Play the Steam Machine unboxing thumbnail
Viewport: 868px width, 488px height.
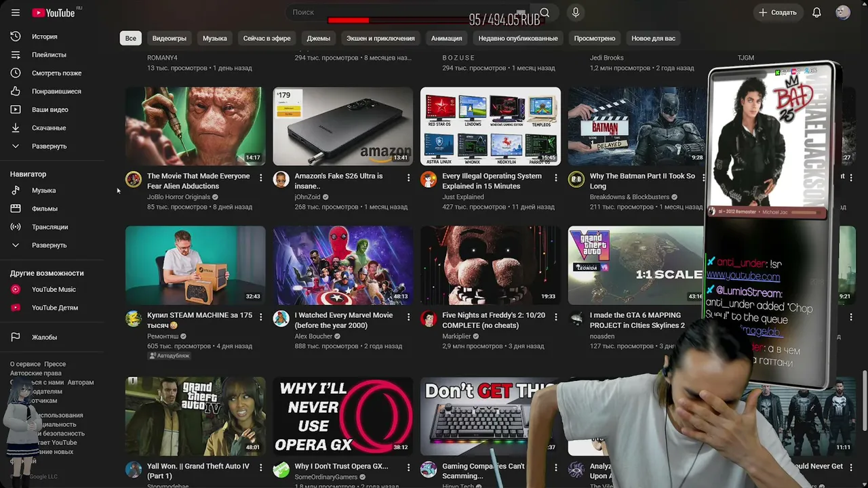(x=195, y=266)
